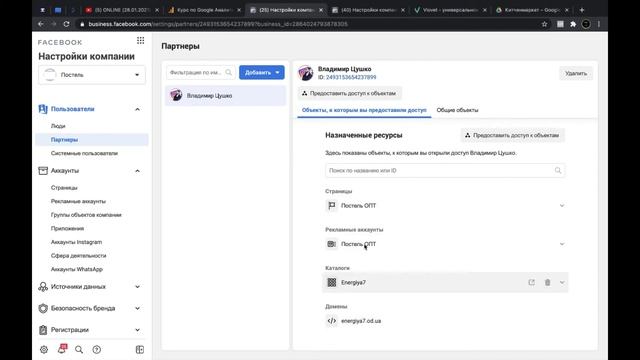The height and width of the screenshot is (360, 640).
Task: Open Аккаунты Instagram in the sidebar
Action: [76, 242]
